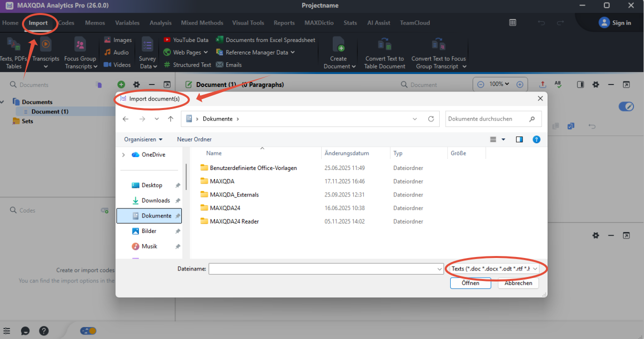Click the new document green plus icon
644x339 pixels.
(x=121, y=85)
